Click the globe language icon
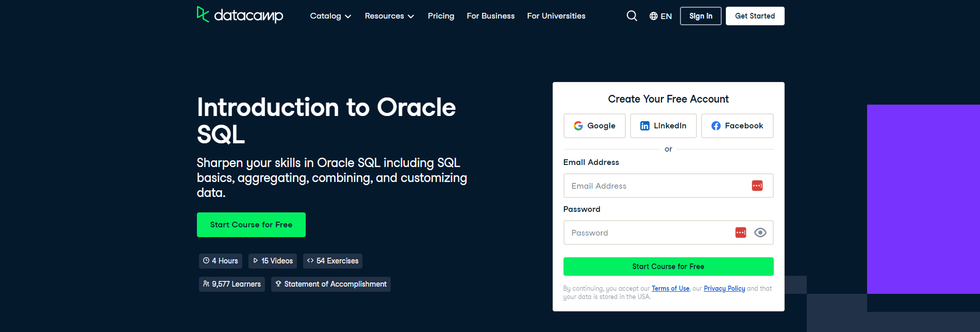 pos(653,16)
